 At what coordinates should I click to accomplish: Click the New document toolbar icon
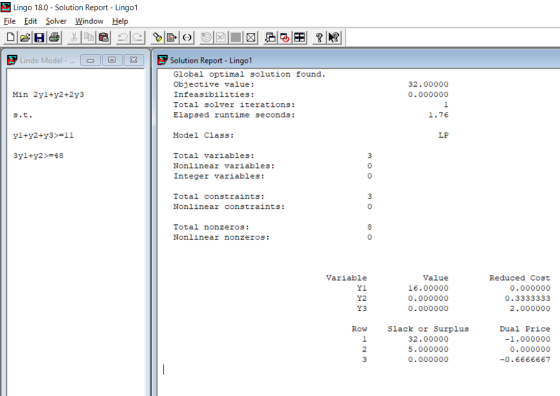coord(10,37)
